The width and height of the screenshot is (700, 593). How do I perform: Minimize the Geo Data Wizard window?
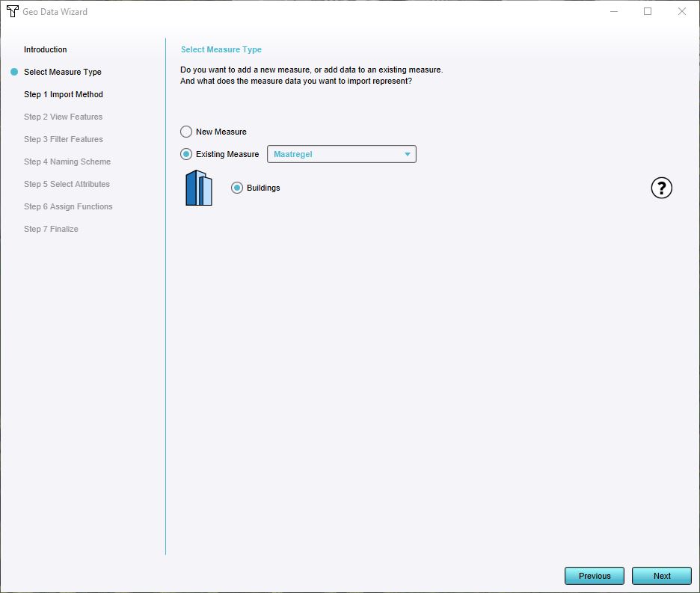pos(613,11)
